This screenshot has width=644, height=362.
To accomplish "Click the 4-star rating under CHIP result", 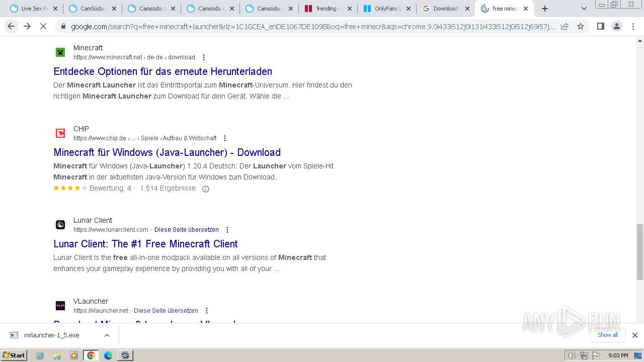I will [70, 188].
